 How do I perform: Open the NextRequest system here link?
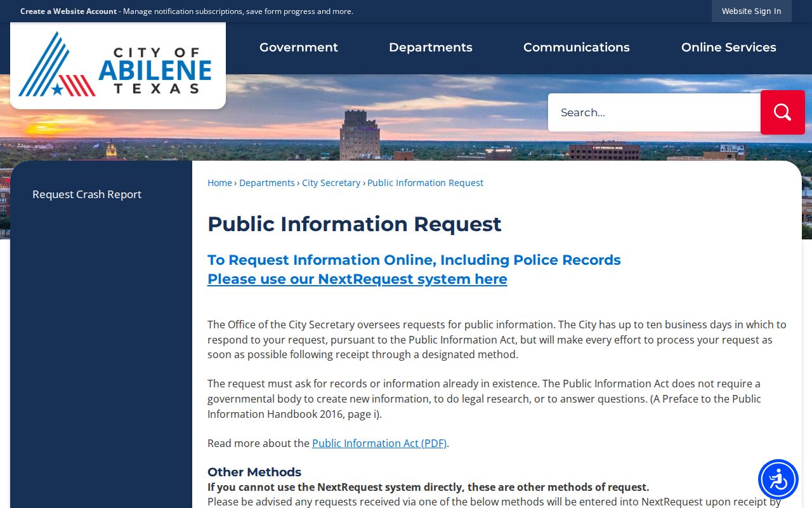(357, 279)
